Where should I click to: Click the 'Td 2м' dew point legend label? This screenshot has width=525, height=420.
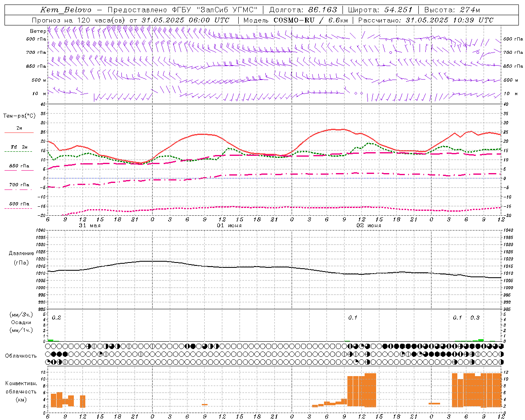(19, 147)
